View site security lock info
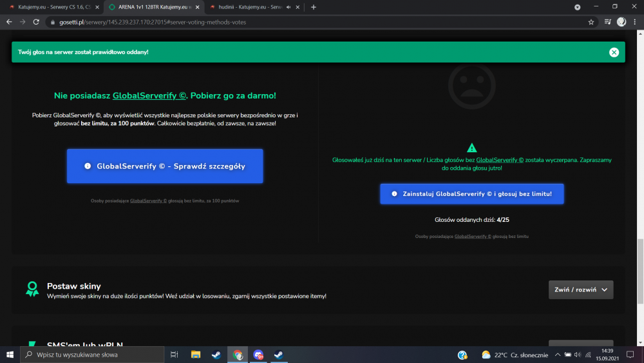The width and height of the screenshot is (644, 363). [53, 22]
